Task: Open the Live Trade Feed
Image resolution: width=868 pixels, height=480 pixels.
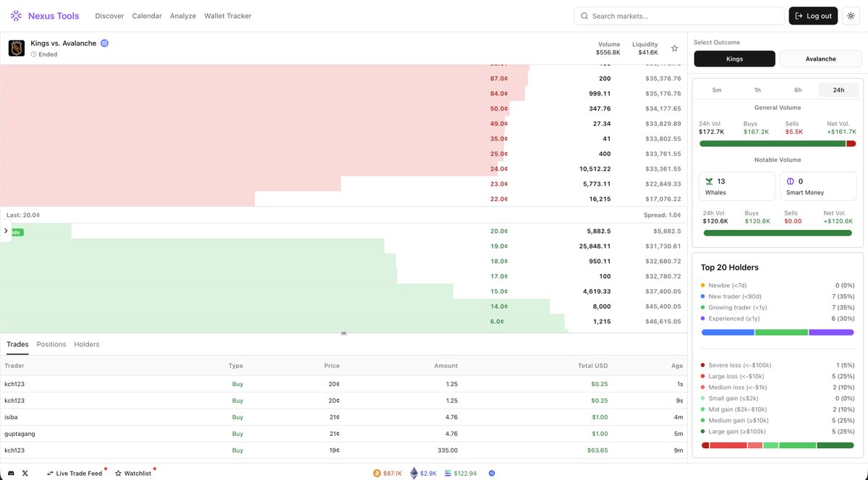Action: [x=75, y=473]
